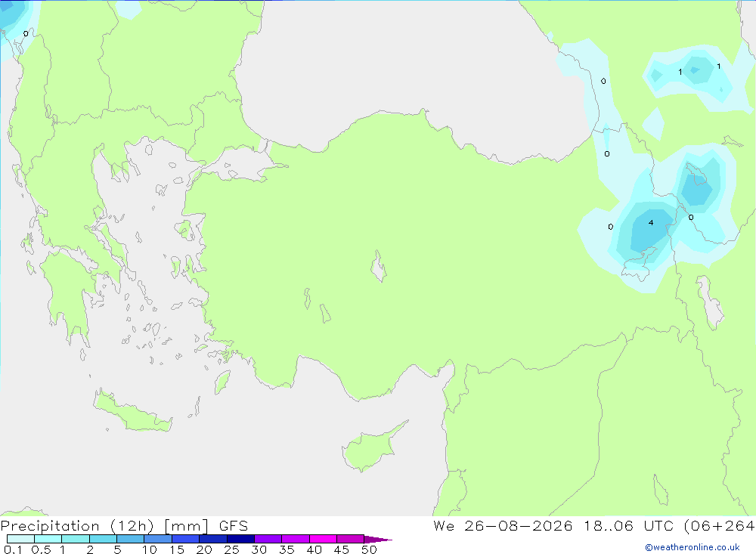Click the 20–25 mm legend color swatch

(213, 539)
